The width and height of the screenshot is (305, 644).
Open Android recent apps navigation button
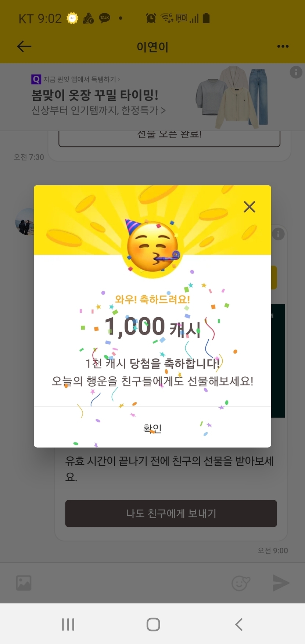point(68,624)
